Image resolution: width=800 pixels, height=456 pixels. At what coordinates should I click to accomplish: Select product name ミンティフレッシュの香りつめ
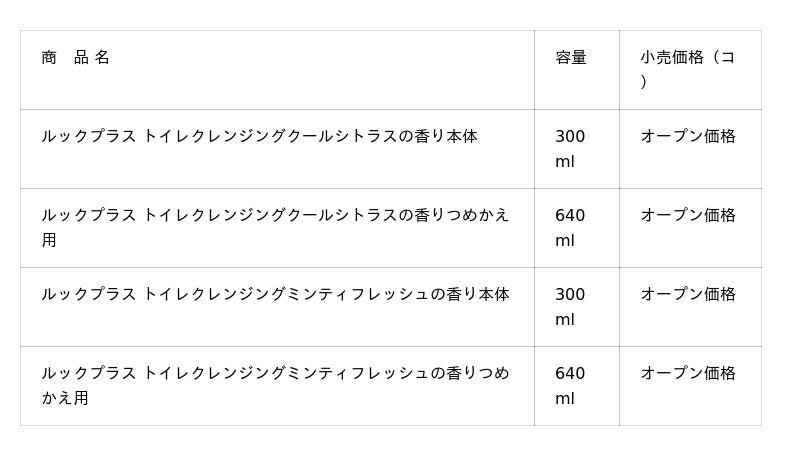[275, 373]
